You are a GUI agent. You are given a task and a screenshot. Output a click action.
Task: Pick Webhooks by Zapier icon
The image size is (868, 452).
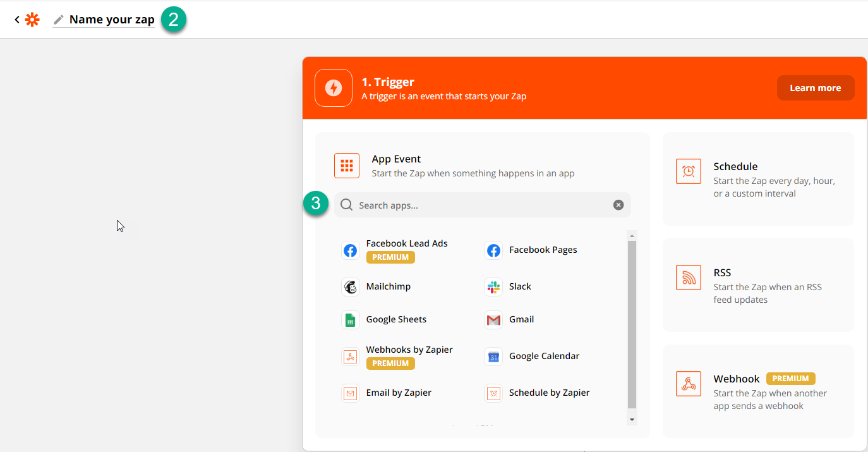(x=351, y=357)
